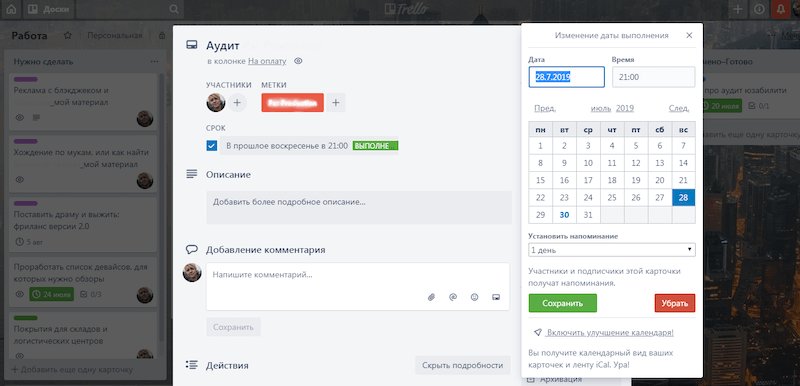This screenshot has width=800, height=386.
Task: Open the Trello home icon
Action: (10, 9)
